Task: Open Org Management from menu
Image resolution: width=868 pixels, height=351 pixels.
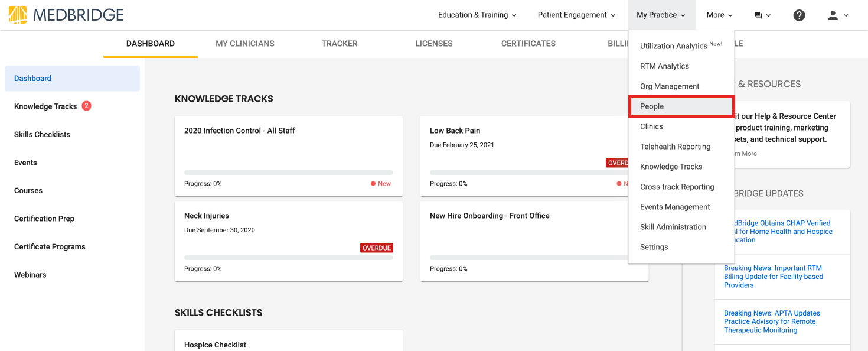Action: [681, 86]
